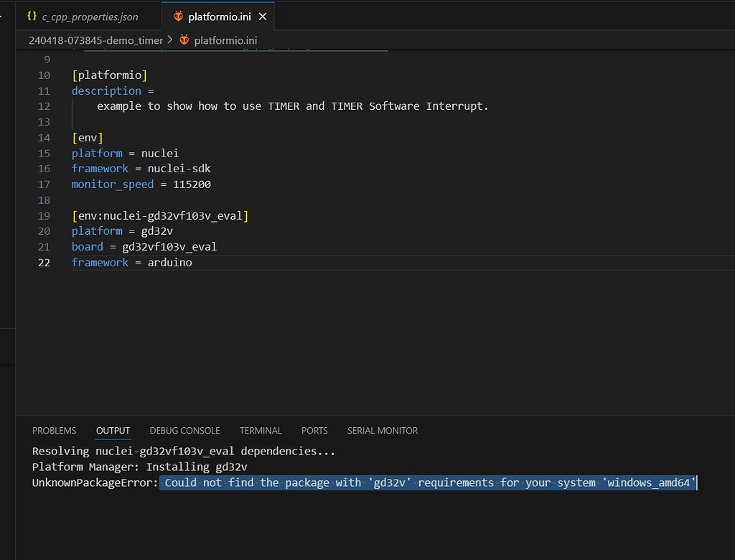Click line number 14 in the gutter

44,137
